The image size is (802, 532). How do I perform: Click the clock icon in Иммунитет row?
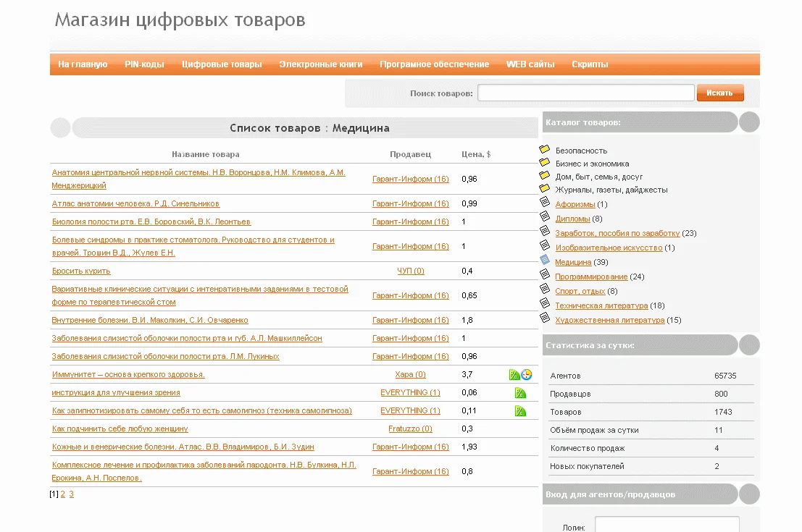click(527, 375)
